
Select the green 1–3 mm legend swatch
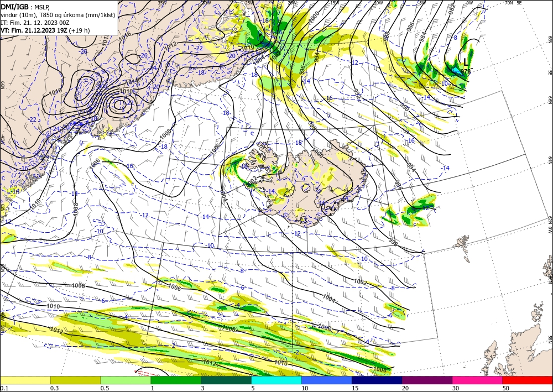176,380
